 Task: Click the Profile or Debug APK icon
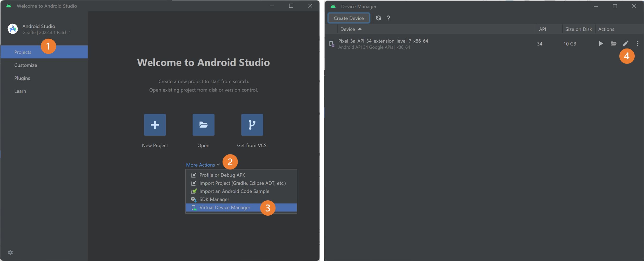point(194,175)
